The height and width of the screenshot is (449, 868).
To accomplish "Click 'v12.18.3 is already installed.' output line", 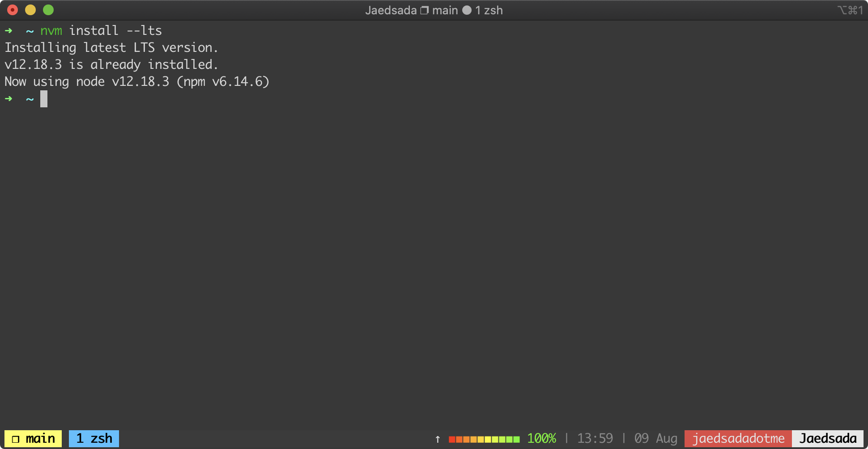I will 111,64.
